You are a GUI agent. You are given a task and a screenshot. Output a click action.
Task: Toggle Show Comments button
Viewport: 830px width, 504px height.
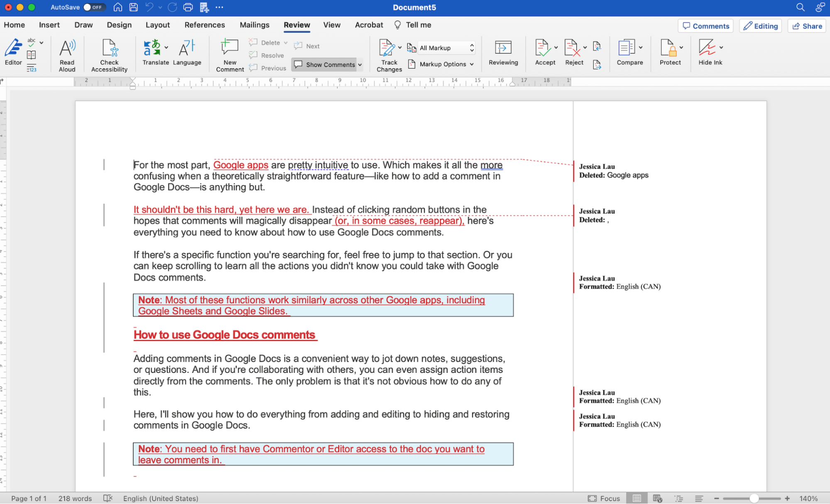tap(325, 64)
